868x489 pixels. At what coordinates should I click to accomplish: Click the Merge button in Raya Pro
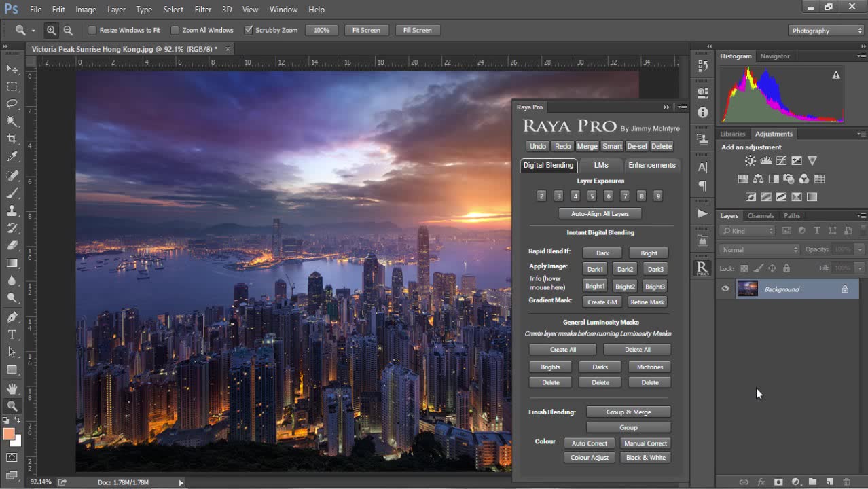tap(587, 146)
